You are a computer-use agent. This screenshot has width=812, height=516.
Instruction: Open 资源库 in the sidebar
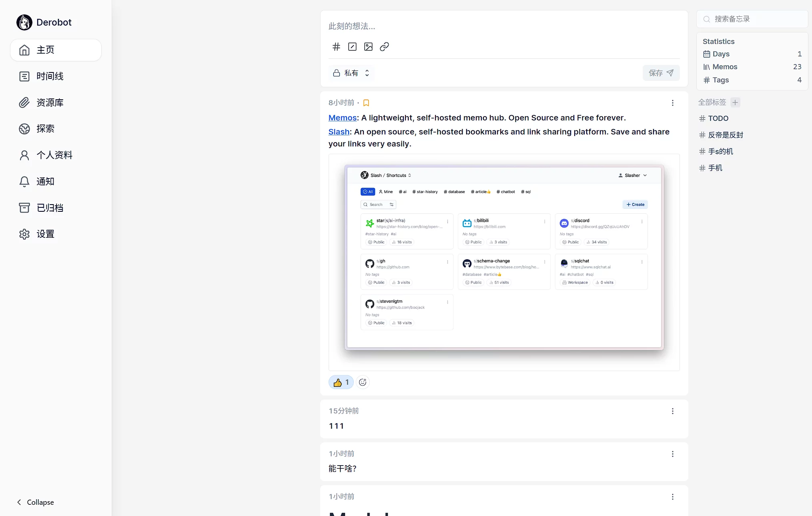tap(50, 102)
